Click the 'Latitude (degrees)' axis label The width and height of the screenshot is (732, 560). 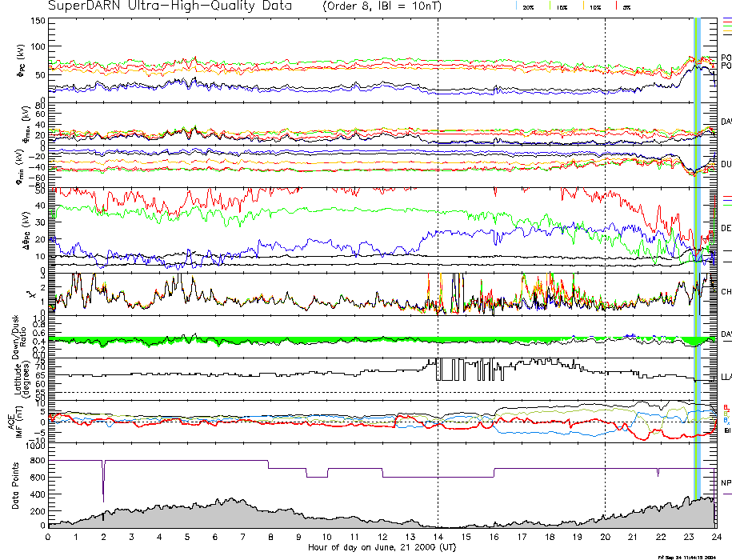pyautogui.click(x=18, y=375)
